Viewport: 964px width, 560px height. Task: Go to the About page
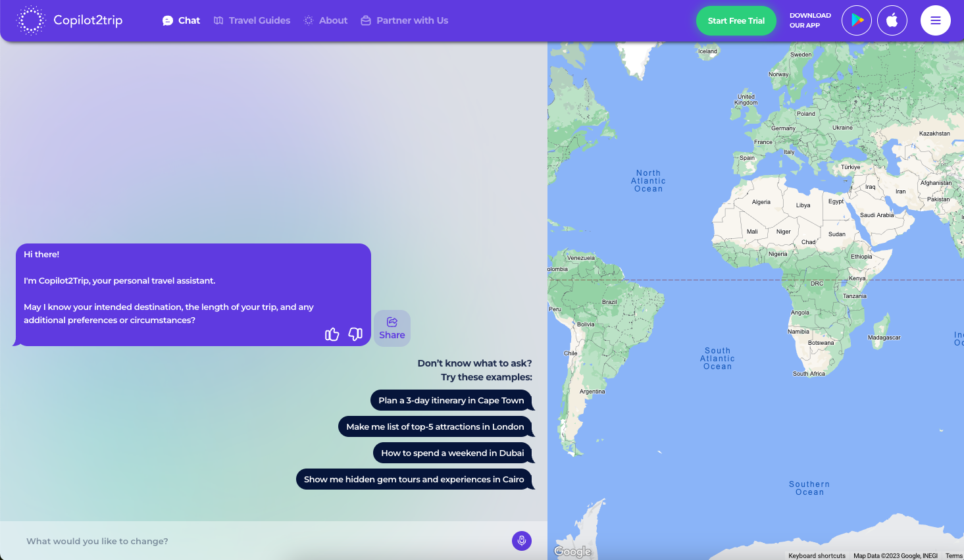click(x=326, y=20)
